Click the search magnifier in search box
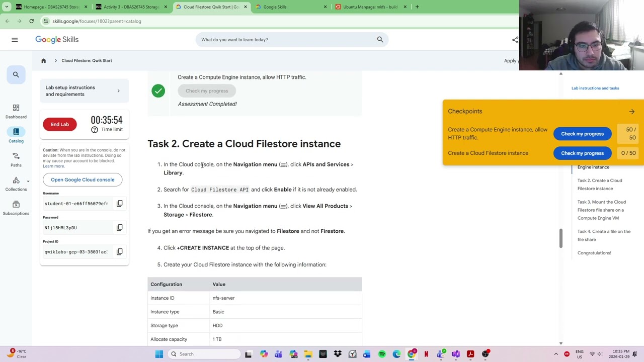Viewport: 644px width, 362px height. pyautogui.click(x=380, y=40)
